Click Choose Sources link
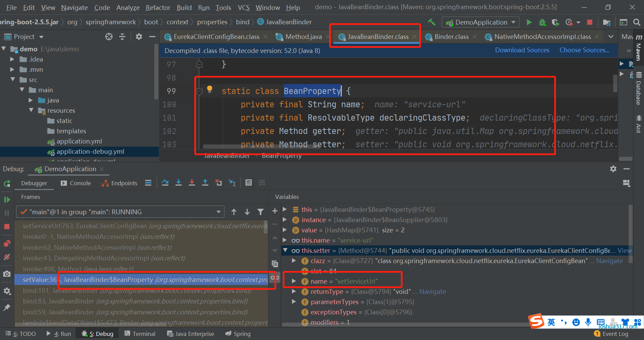The height and width of the screenshot is (340, 644). (584, 50)
